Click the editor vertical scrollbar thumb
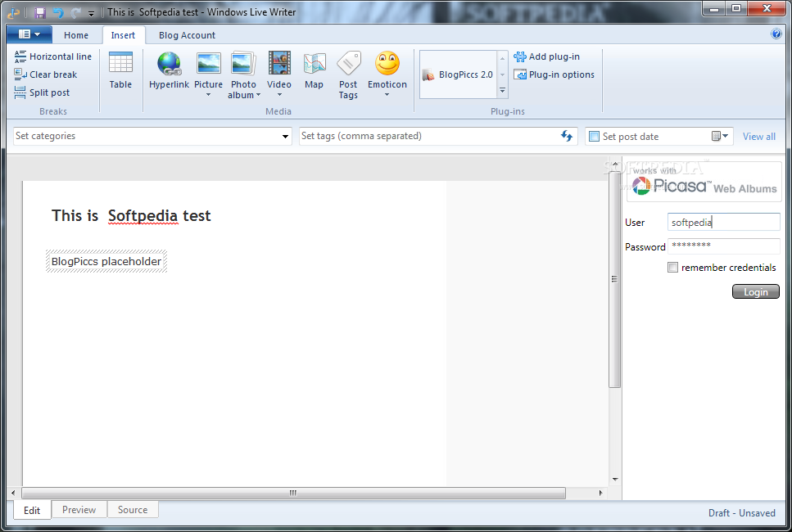This screenshot has width=792, height=532. click(x=615, y=279)
